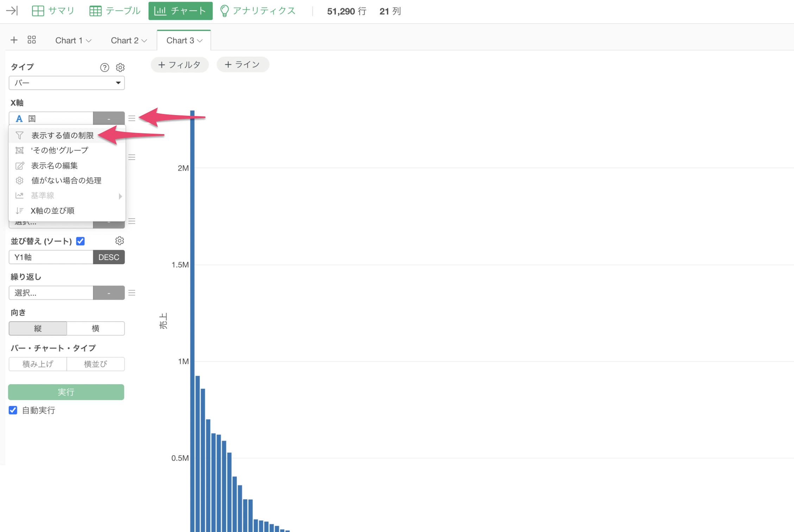Open the バー chart type dropdown
Image resolution: width=794 pixels, height=532 pixels.
pos(67,83)
